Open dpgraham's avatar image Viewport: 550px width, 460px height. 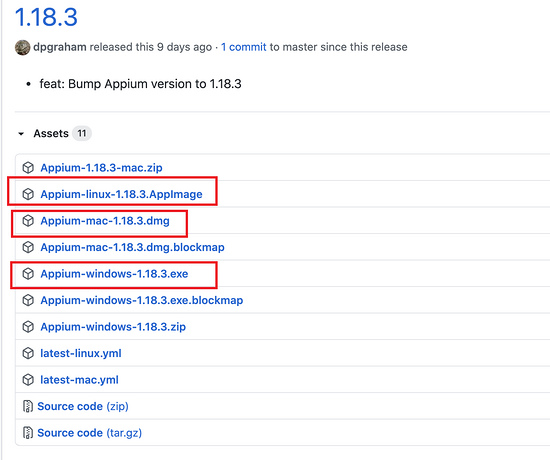[22, 47]
